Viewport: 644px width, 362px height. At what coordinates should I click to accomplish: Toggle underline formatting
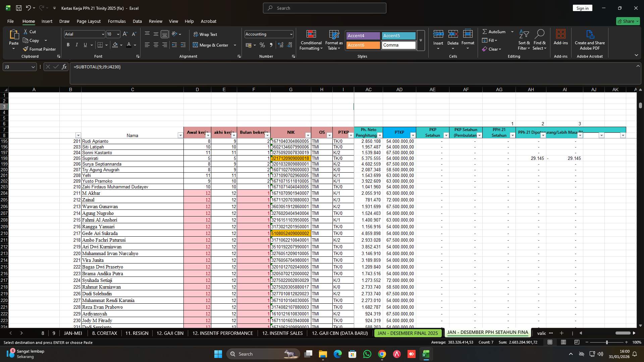coord(85,45)
